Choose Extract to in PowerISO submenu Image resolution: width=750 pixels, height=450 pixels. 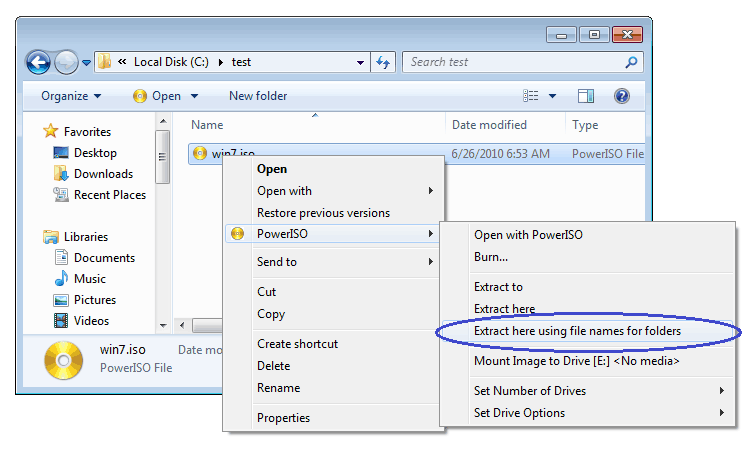tap(498, 287)
